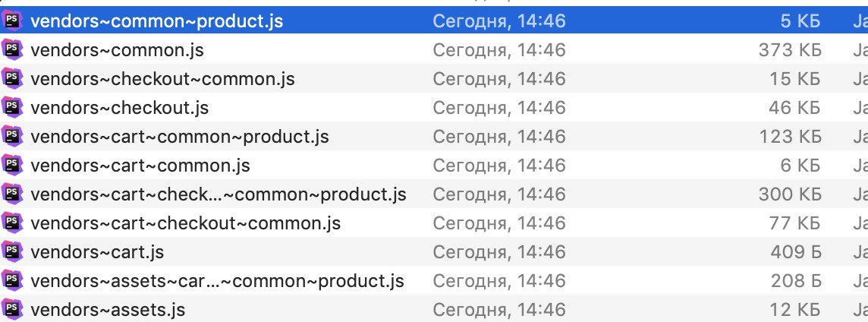Click the PhpStorm icon beside vendors~common.js
This screenshot has width=868, height=322.
coord(11,49)
